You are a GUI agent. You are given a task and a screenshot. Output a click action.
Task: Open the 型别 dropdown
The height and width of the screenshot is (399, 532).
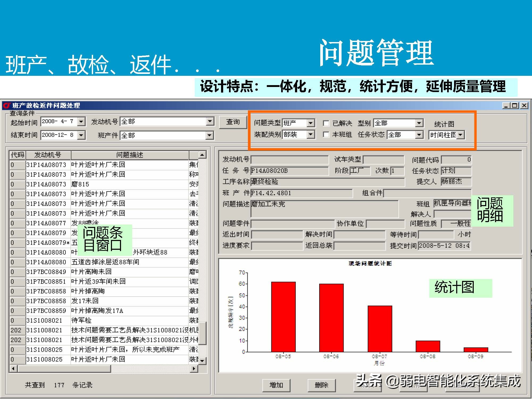(419, 123)
